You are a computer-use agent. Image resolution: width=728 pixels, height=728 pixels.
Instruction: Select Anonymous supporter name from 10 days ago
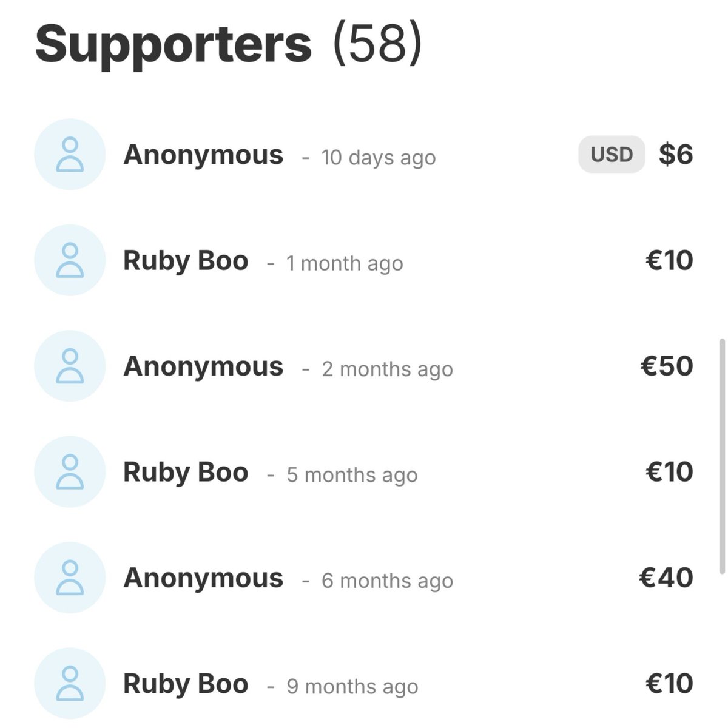pos(203,155)
